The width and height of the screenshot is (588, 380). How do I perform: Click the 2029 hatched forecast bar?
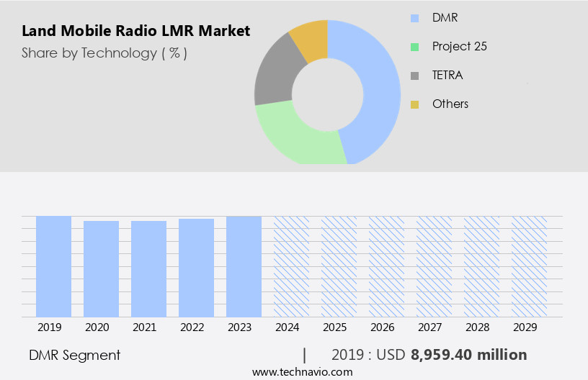529,266
